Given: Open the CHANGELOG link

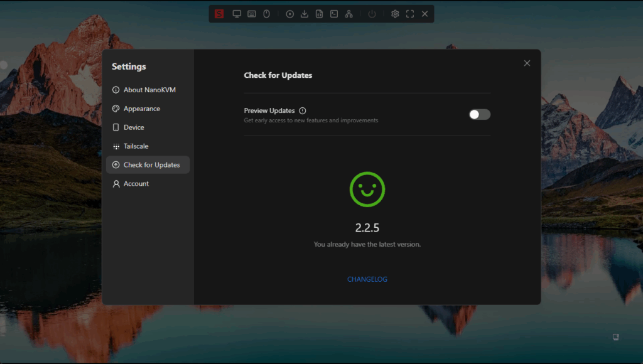Looking at the screenshot, I should 367,279.
